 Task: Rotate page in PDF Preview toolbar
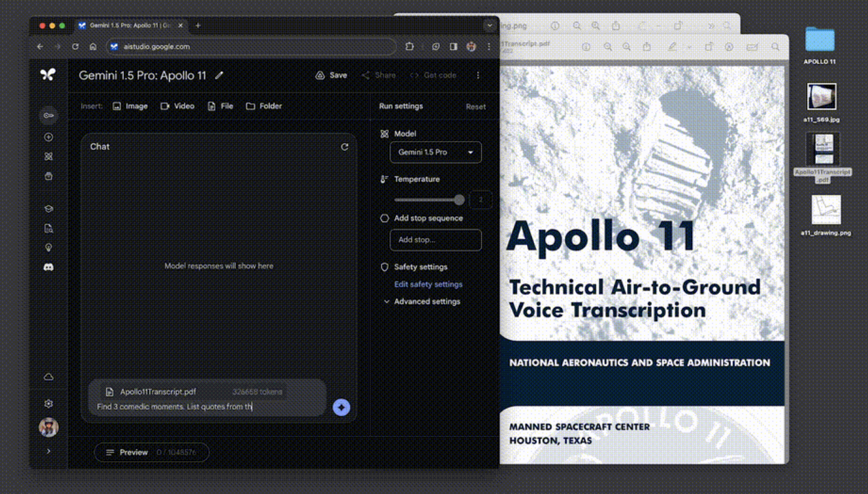click(709, 47)
